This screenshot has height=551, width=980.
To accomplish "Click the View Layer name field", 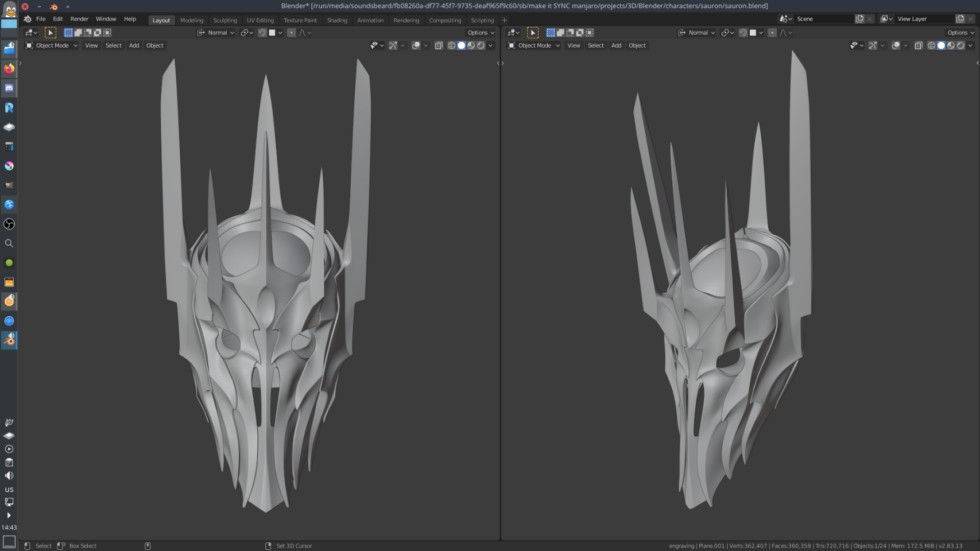I will point(925,19).
